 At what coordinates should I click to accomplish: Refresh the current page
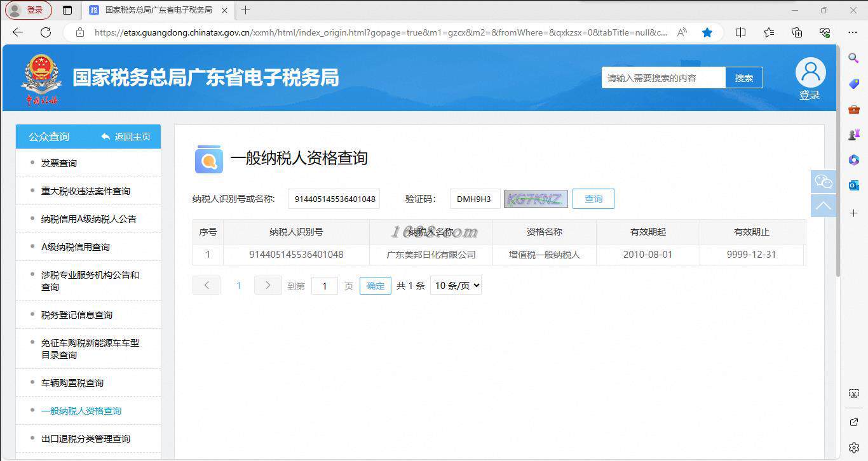[46, 32]
